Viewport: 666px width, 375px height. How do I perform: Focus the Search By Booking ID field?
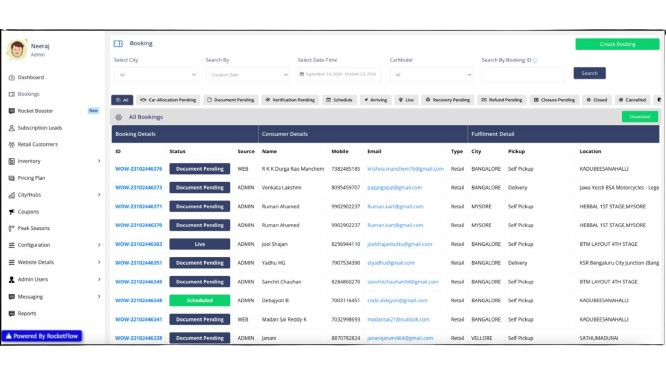click(523, 75)
